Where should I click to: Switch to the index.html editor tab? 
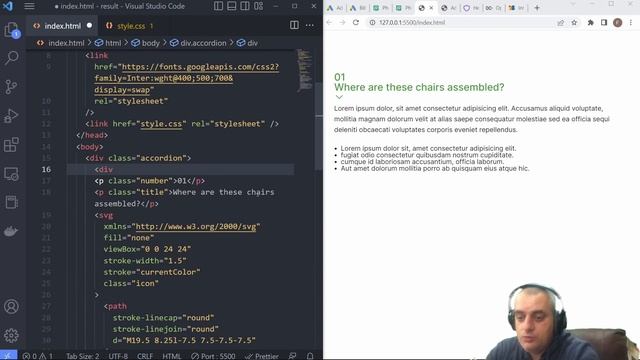[62, 26]
